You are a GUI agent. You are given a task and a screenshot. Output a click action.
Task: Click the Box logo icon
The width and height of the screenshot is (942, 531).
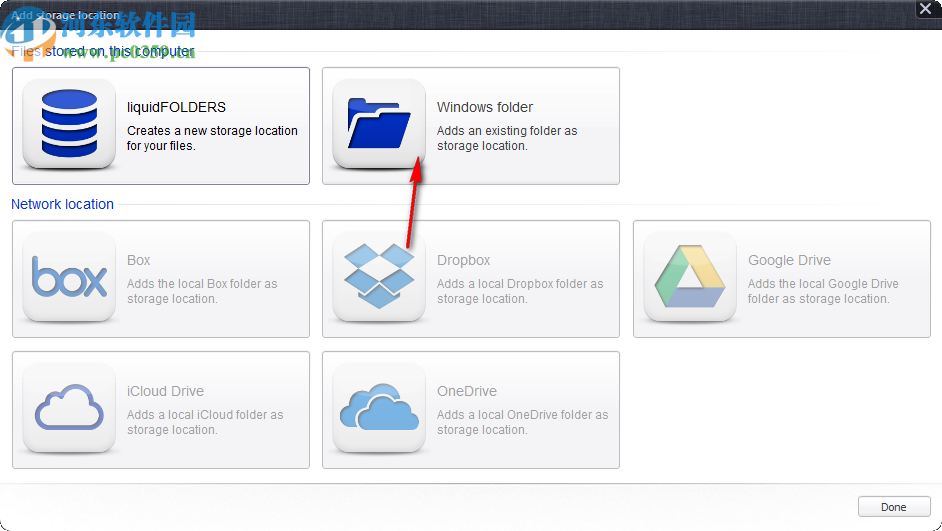[69, 277]
